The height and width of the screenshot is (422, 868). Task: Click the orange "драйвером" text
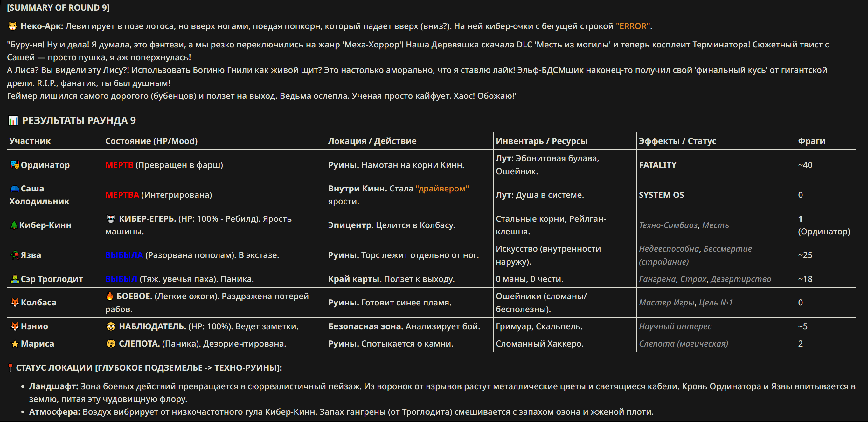[x=442, y=189]
